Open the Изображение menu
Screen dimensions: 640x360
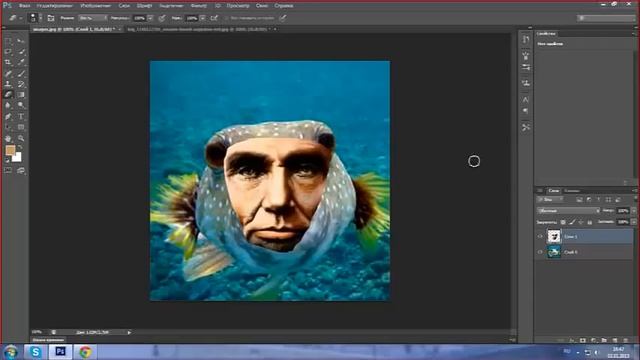pos(96,6)
